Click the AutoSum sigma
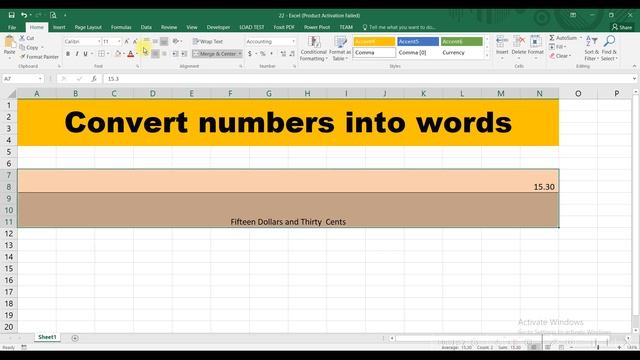The width and height of the screenshot is (640, 360). pos(552,38)
